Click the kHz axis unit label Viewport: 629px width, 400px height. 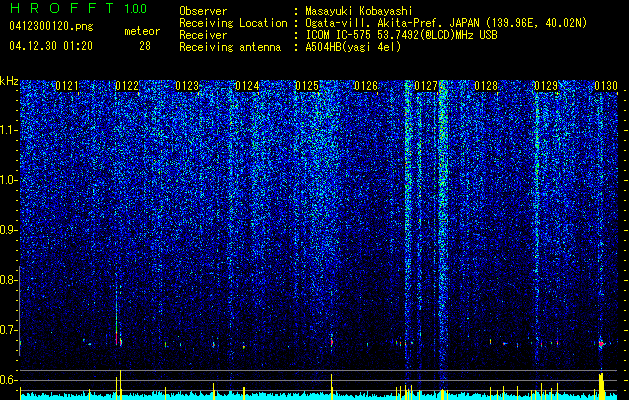pyautogui.click(x=9, y=81)
